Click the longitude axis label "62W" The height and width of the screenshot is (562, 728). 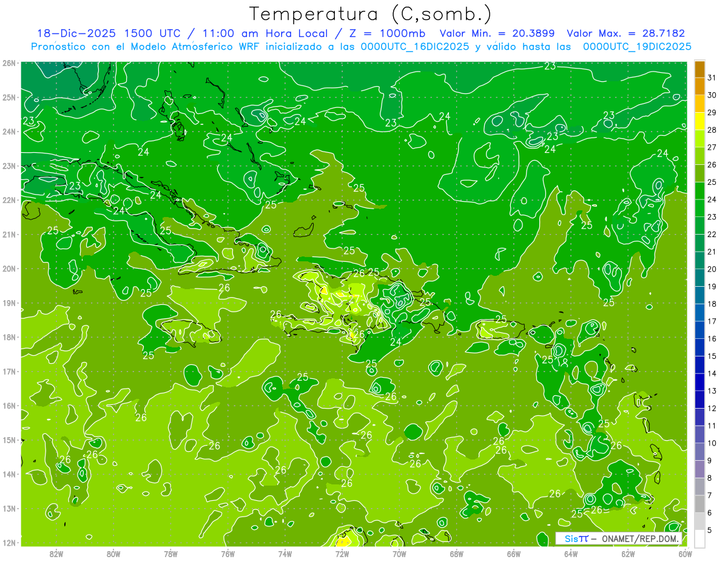pyautogui.click(x=628, y=554)
